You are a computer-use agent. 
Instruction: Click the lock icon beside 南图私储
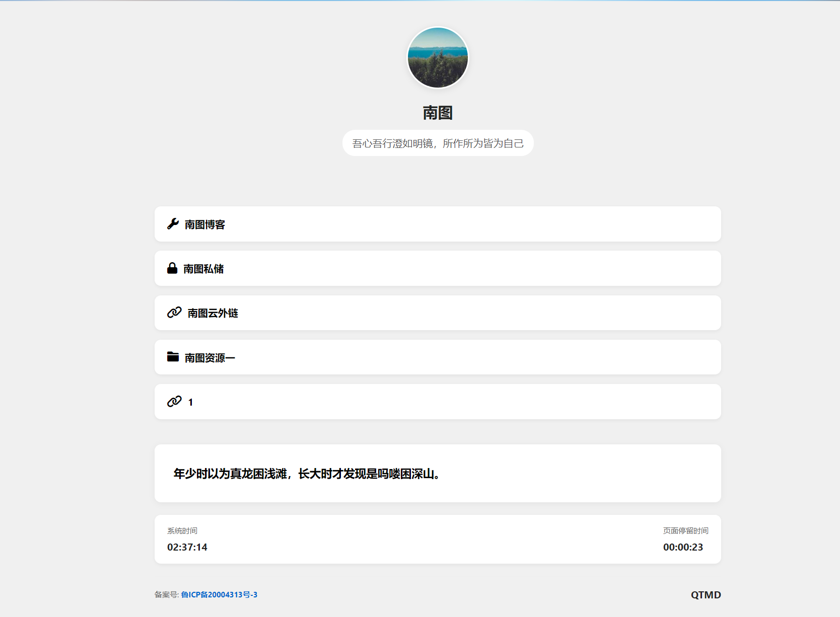172,268
